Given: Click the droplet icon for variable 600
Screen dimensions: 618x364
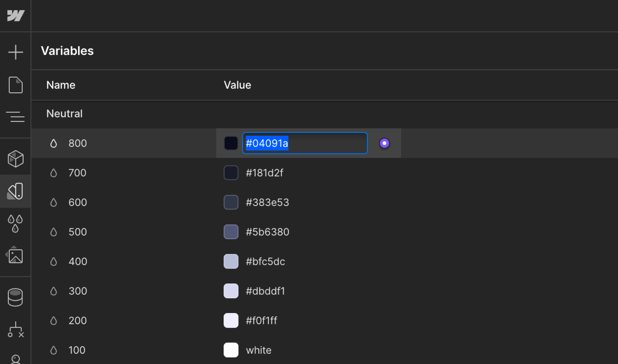Looking at the screenshot, I should 54,202.
